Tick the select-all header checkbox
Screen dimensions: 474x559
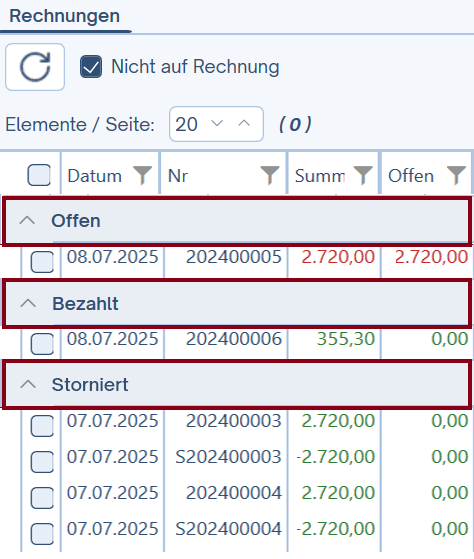tap(39, 175)
